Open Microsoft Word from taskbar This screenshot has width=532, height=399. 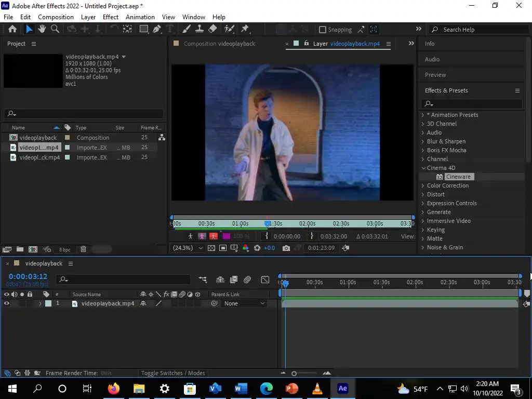pos(241,388)
